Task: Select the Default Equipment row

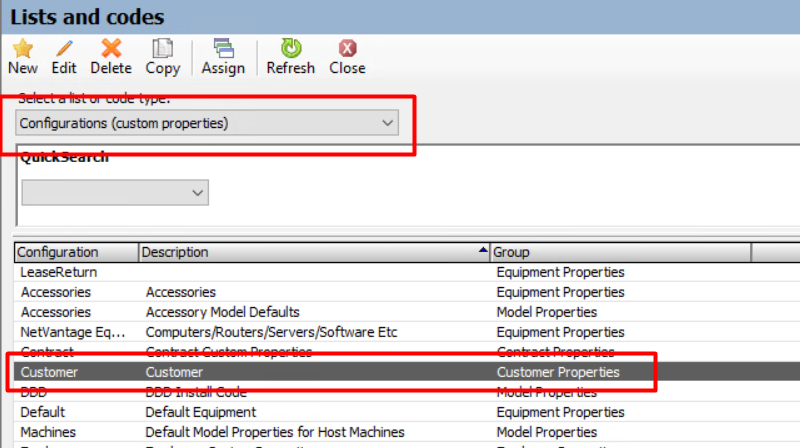Action: pyautogui.click(x=407, y=412)
